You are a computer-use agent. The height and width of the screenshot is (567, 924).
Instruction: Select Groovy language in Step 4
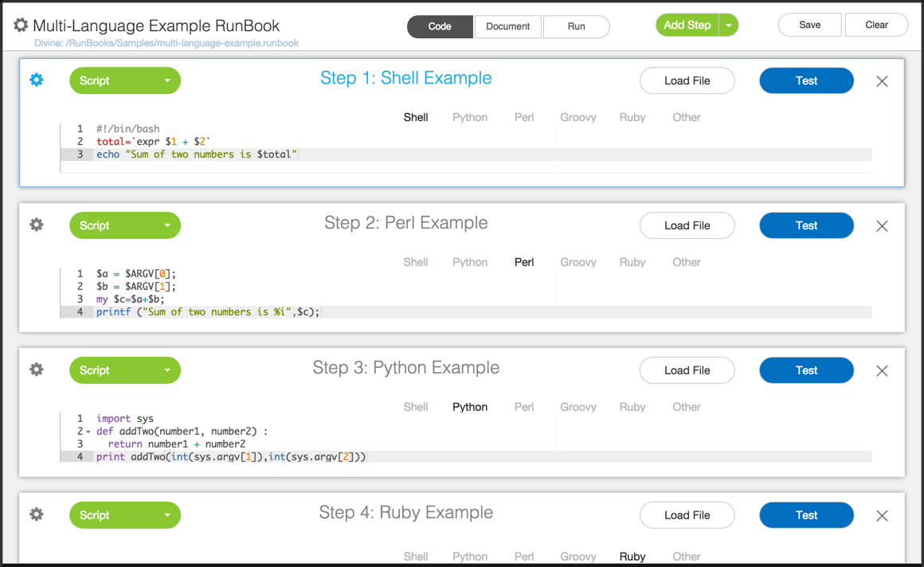coord(578,557)
